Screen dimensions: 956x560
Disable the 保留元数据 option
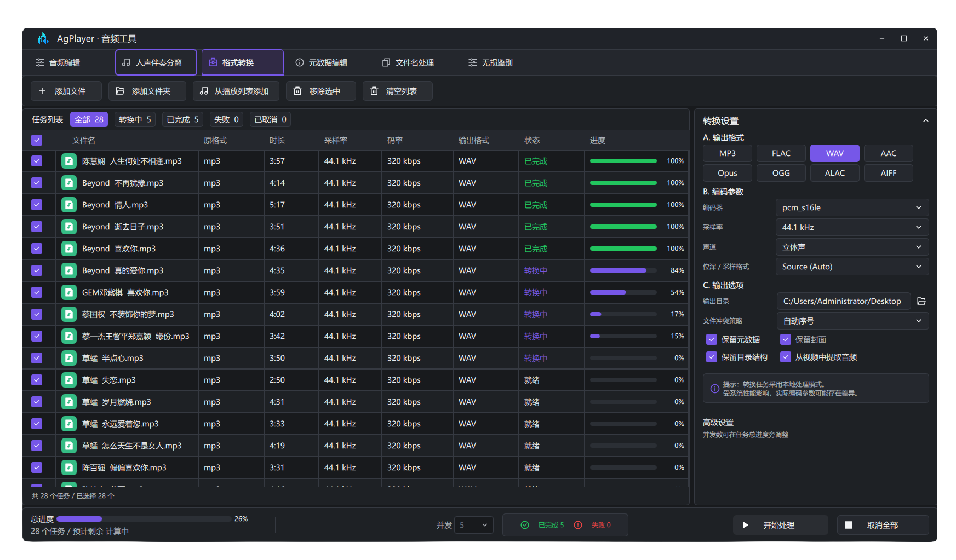pos(712,339)
